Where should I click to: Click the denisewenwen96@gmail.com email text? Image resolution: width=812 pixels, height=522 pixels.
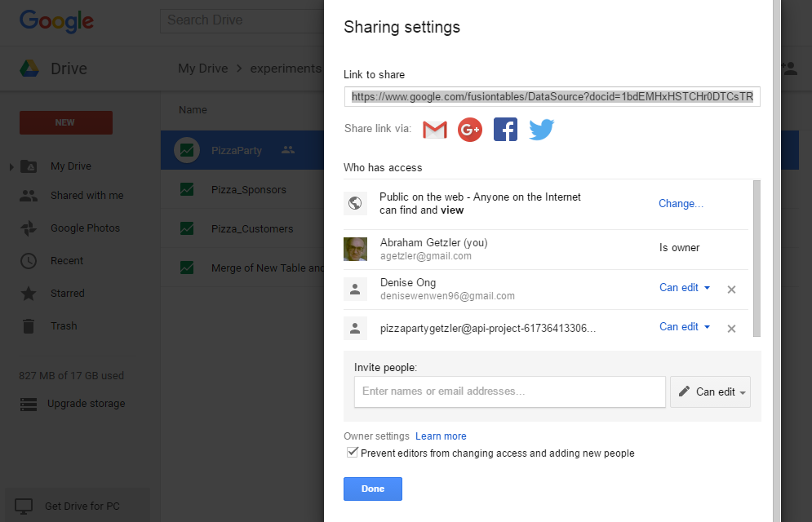tap(447, 296)
